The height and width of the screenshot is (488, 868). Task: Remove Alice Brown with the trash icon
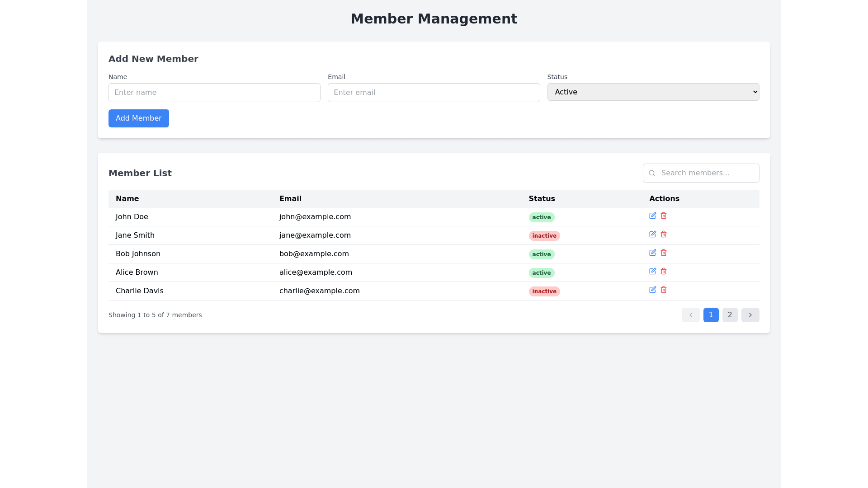coord(663,272)
